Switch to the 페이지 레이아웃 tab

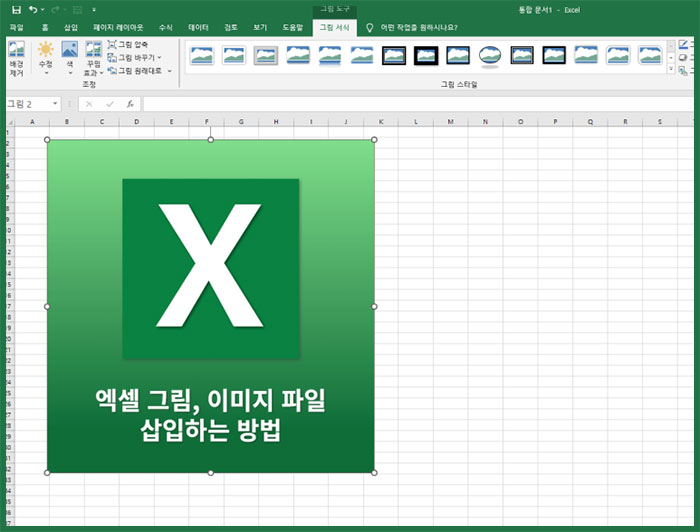(118, 27)
